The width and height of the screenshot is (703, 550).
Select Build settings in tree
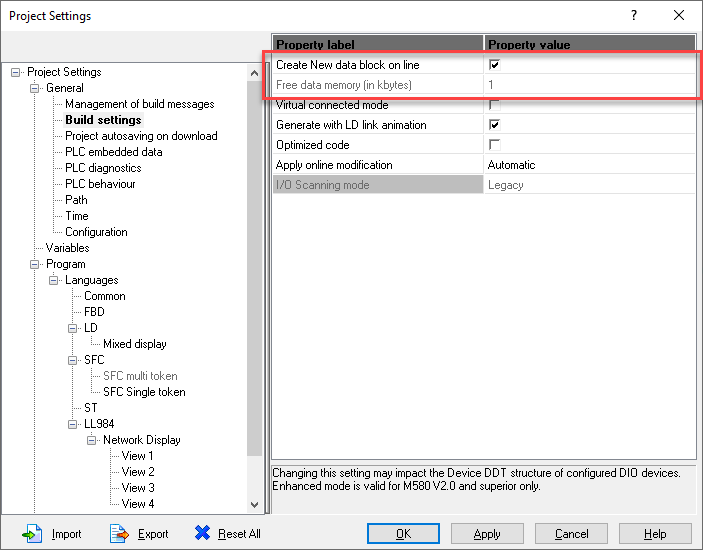click(103, 120)
